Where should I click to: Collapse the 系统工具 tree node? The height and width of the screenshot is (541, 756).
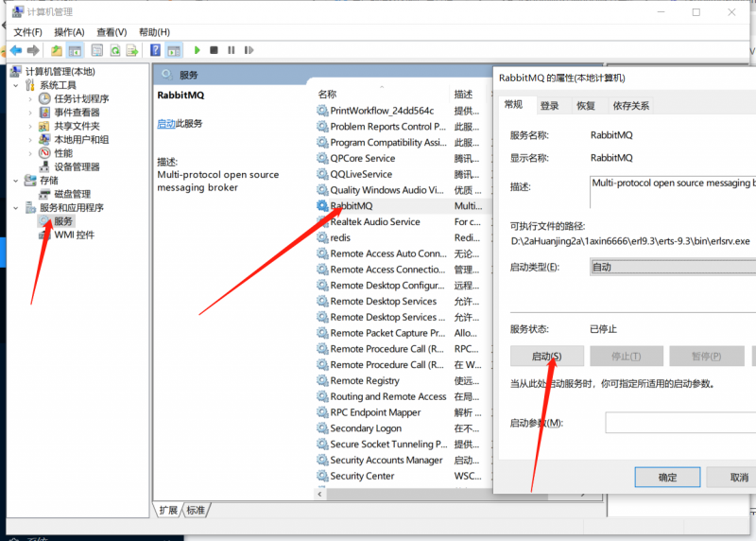pos(16,85)
